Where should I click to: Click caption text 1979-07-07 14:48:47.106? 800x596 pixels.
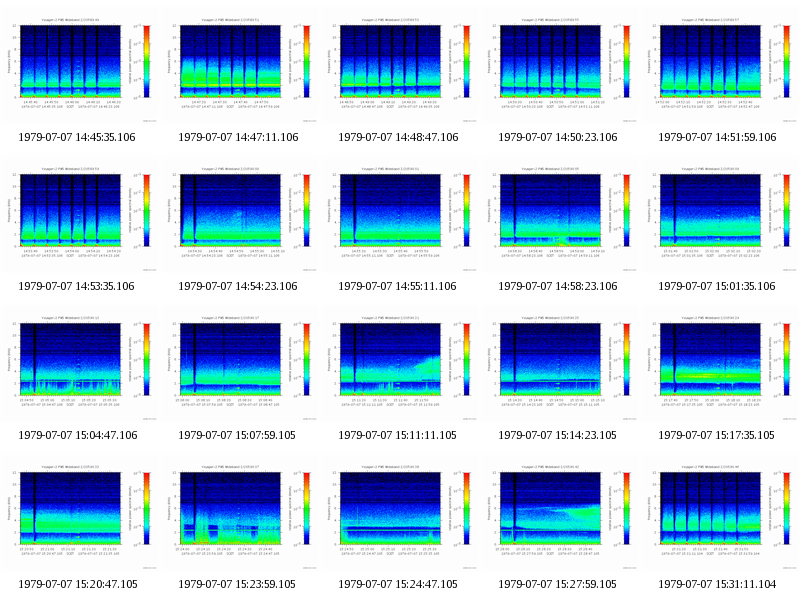398,137
